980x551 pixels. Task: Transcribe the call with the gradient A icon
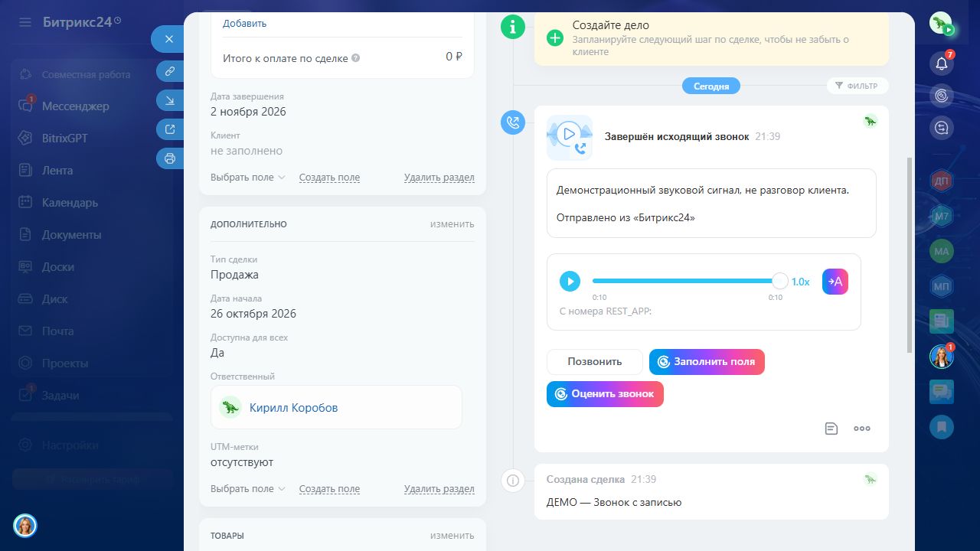[835, 282]
